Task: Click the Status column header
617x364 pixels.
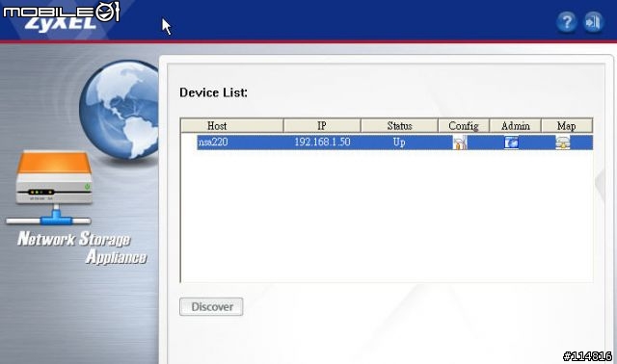Action: [399, 126]
